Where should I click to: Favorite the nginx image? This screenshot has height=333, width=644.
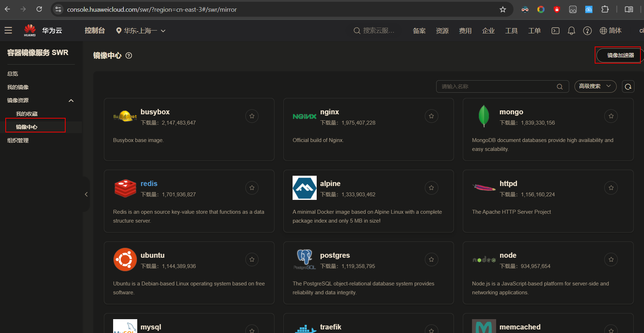click(431, 116)
